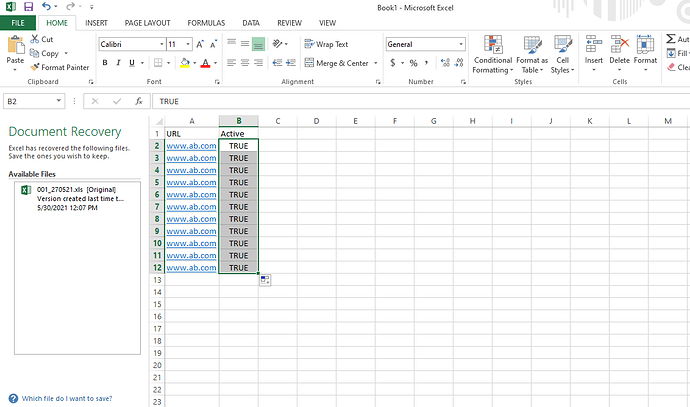
Task: Select Middle Align icon
Action: tap(245, 43)
